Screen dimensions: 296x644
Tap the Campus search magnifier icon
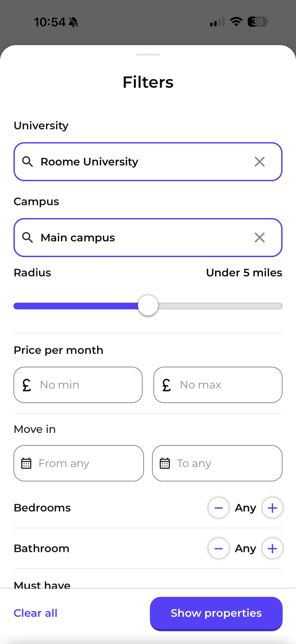click(27, 238)
